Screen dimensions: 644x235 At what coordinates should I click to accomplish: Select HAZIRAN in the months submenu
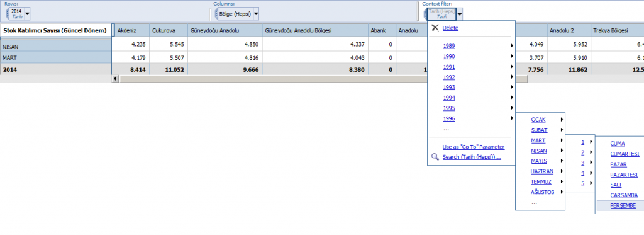tap(542, 171)
